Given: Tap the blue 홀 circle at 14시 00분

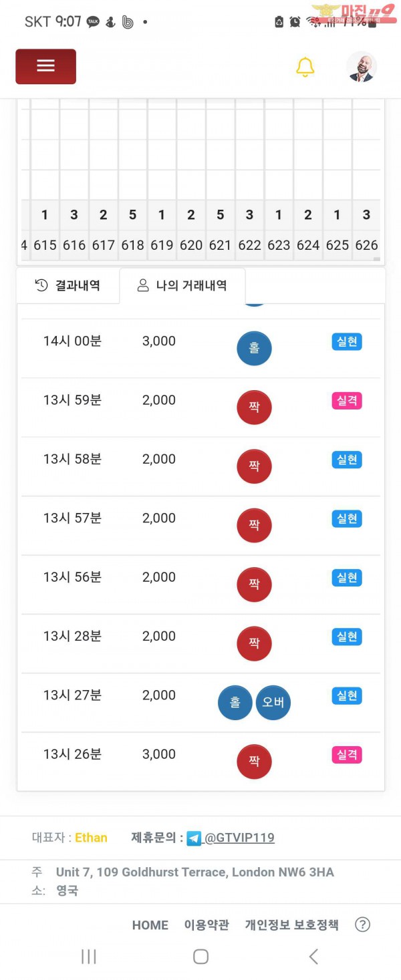Looking at the screenshot, I should [254, 348].
